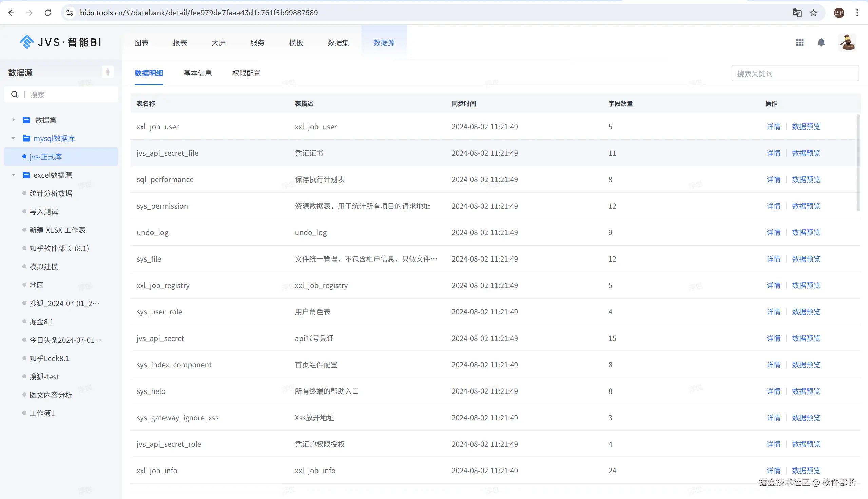Open 详情 for the sys_permission table
The width and height of the screenshot is (868, 499).
[773, 206]
